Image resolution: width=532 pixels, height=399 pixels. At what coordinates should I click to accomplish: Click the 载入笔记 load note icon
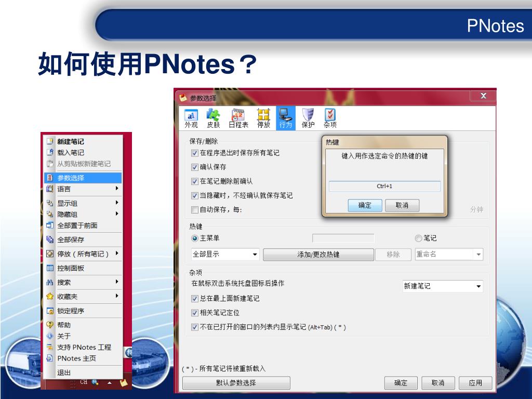pos(50,152)
